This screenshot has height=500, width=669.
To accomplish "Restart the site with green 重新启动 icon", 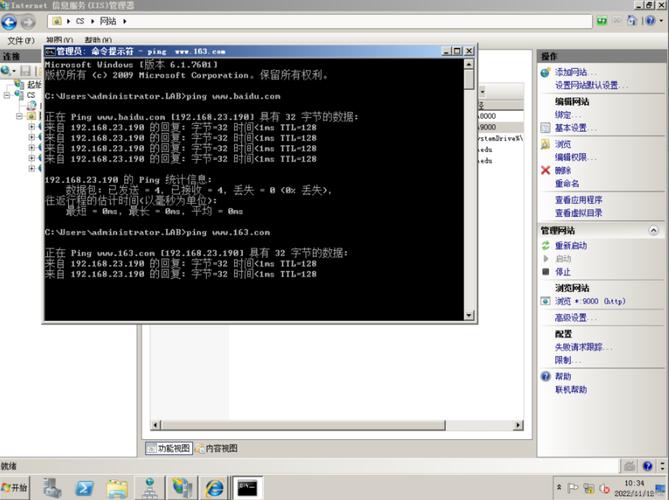I will click(x=545, y=245).
